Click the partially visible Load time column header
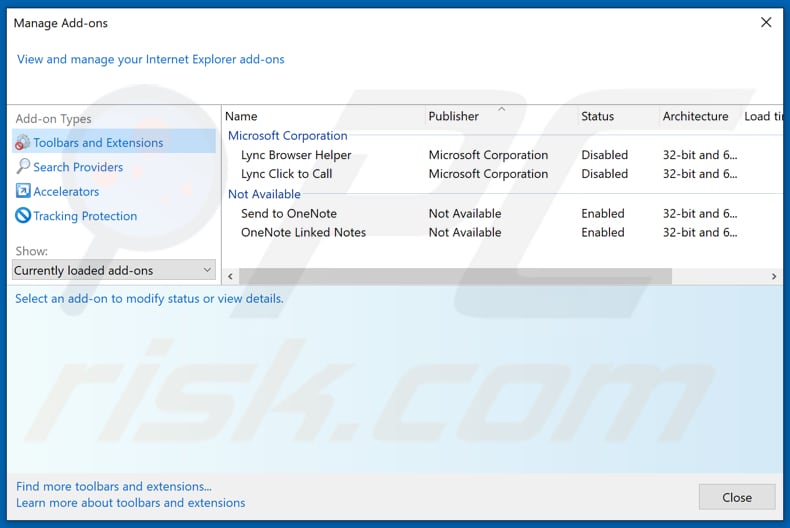 (x=763, y=116)
